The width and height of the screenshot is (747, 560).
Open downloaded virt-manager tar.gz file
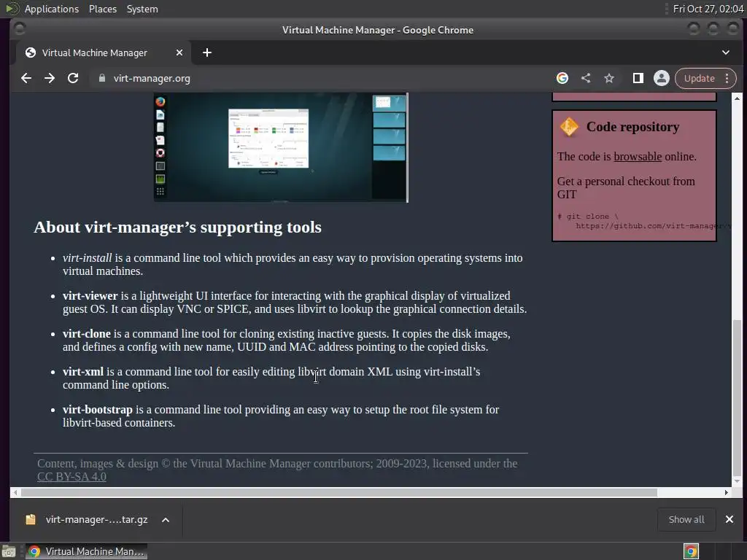(x=96, y=519)
